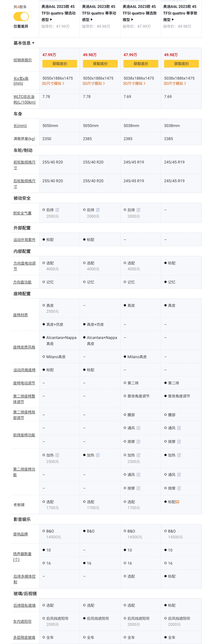The image size is (202, 644).
Task: Select the 共4款车 count text
Action: click(x=20, y=7)
